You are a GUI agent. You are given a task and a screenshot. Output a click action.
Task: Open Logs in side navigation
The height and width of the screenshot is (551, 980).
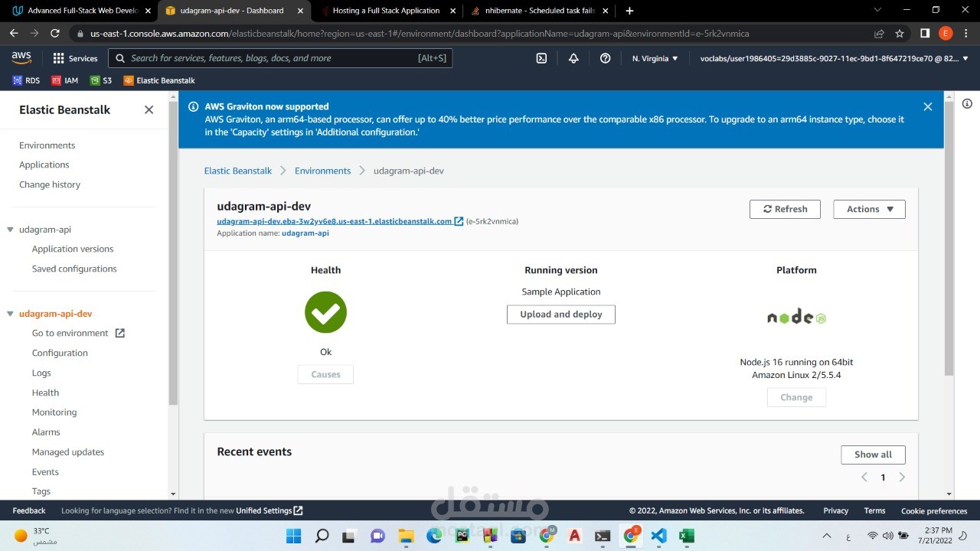(41, 373)
